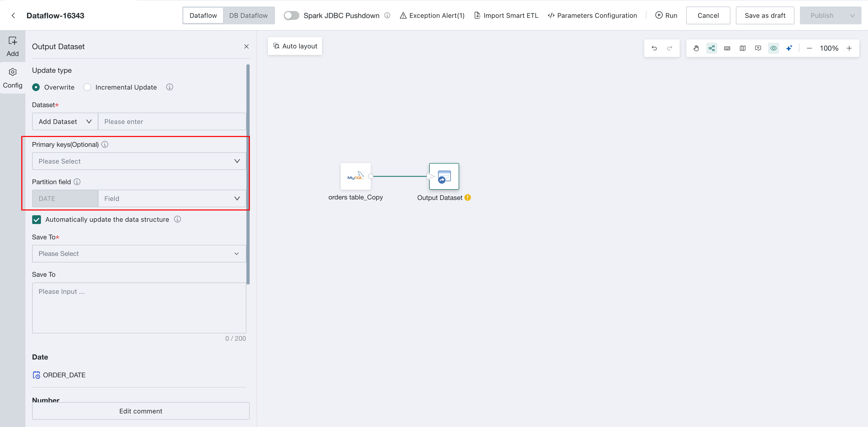Screen dimensions: 868x427
Task: Switch to the Dataflow tab
Action: click(x=203, y=16)
